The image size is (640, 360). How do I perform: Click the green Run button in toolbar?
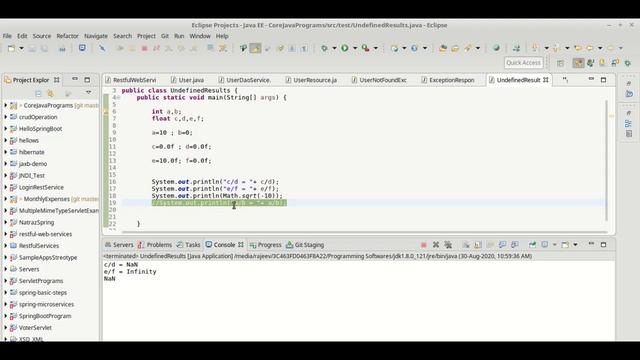pos(345,48)
